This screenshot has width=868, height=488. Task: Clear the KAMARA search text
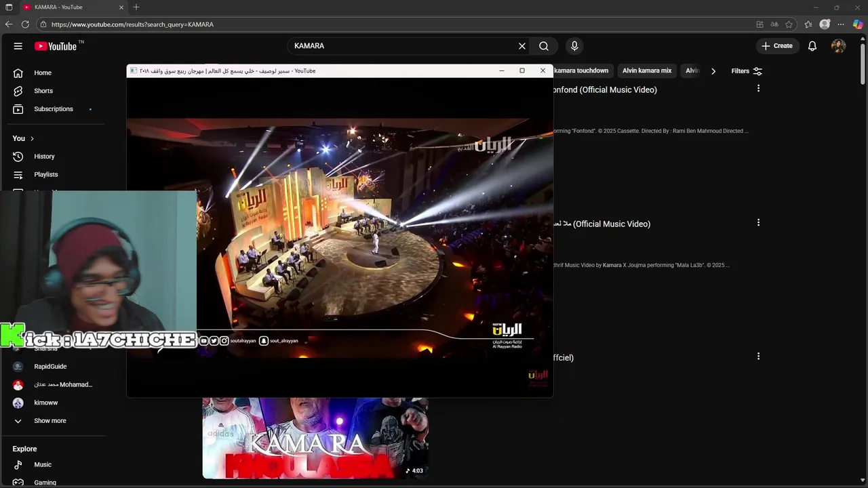coord(522,46)
